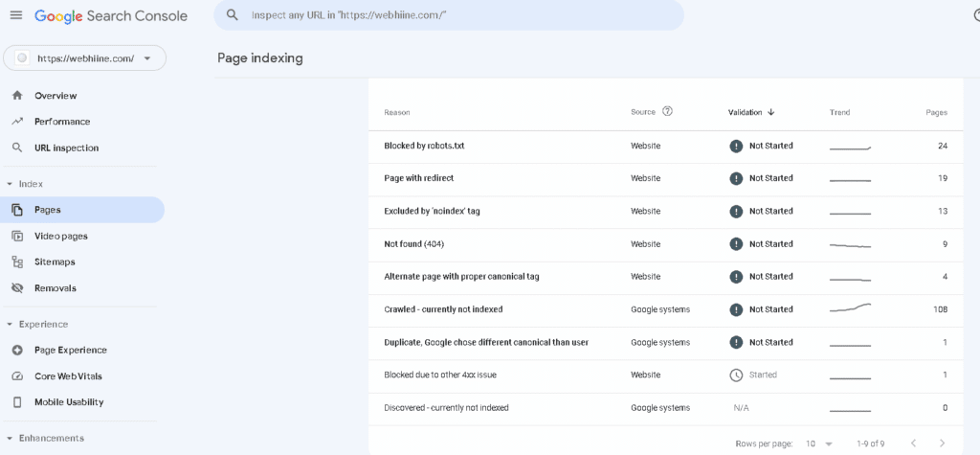Open Page with redirect details
The image size is (980, 455).
666,178
